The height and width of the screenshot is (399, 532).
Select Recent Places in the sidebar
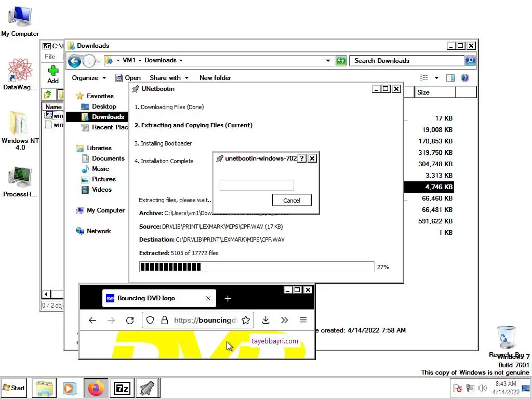pos(105,127)
